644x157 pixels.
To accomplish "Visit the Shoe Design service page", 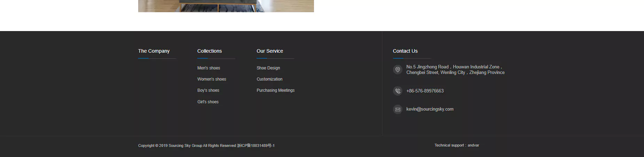I will click(268, 68).
